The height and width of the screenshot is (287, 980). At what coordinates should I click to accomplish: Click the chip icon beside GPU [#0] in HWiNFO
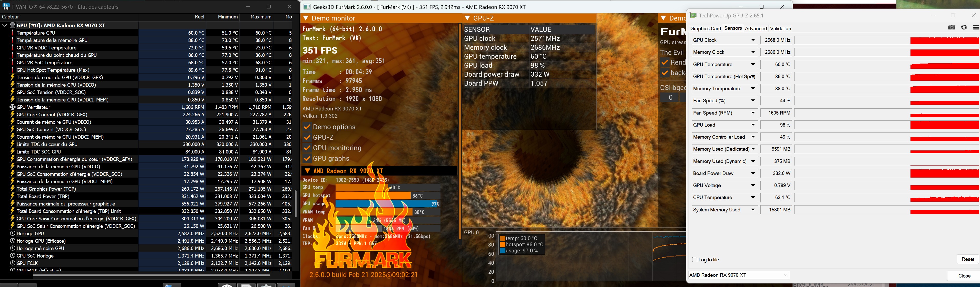pos(13,25)
